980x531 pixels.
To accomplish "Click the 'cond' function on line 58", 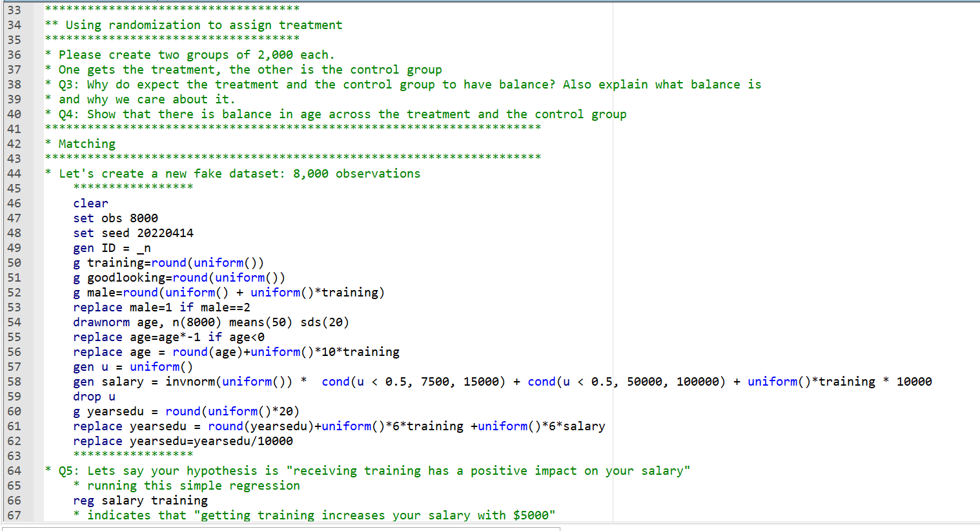I will tap(335, 381).
